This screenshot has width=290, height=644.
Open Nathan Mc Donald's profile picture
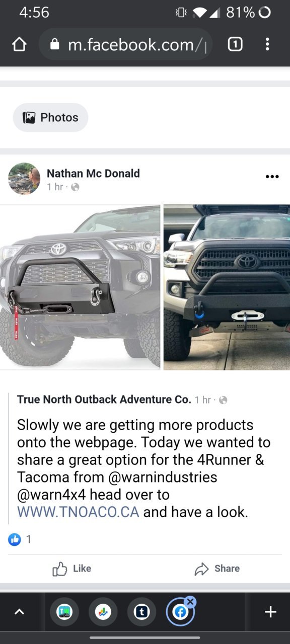pyautogui.click(x=24, y=179)
